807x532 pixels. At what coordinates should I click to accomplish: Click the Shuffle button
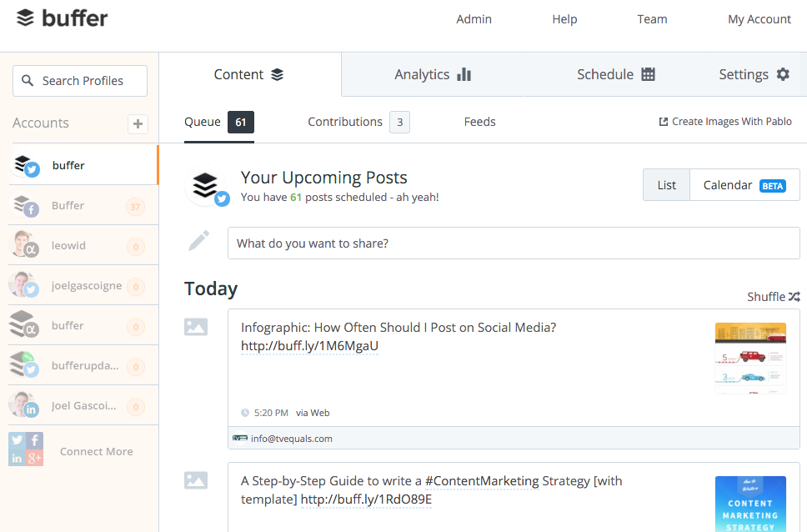tap(774, 297)
